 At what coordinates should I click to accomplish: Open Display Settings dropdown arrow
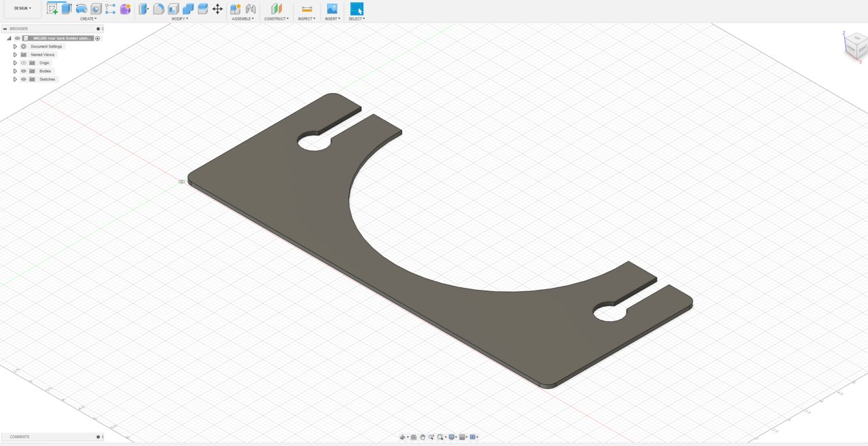456,437
